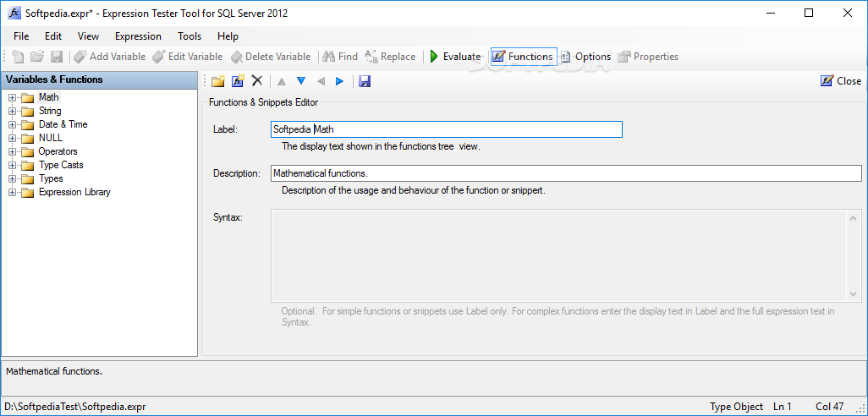Click the Syntax scrollbar up arrow

tap(854, 217)
